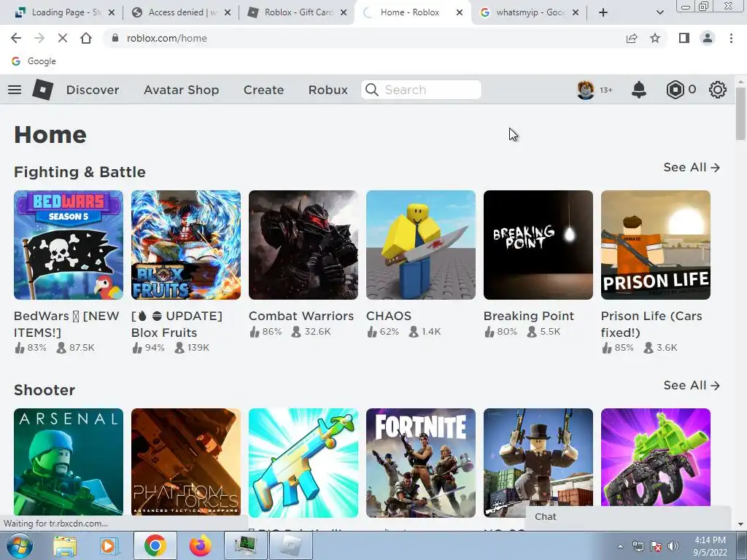The height and width of the screenshot is (560, 747).
Task: Go to browser home page icon
Action: tap(86, 38)
